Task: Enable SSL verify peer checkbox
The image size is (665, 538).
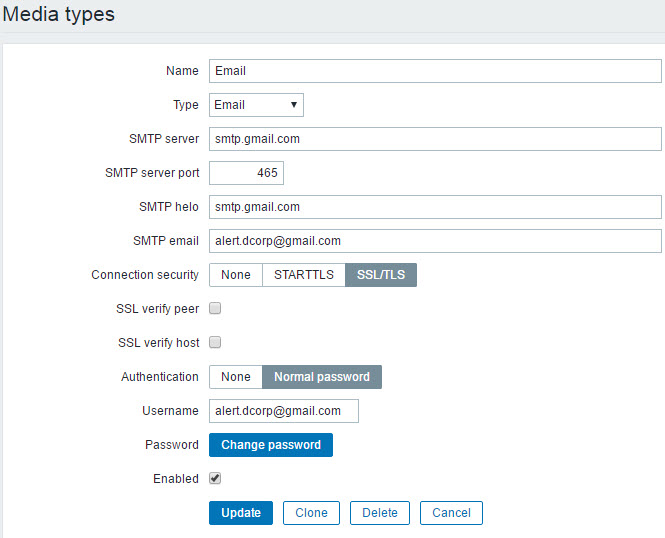Action: click(215, 309)
